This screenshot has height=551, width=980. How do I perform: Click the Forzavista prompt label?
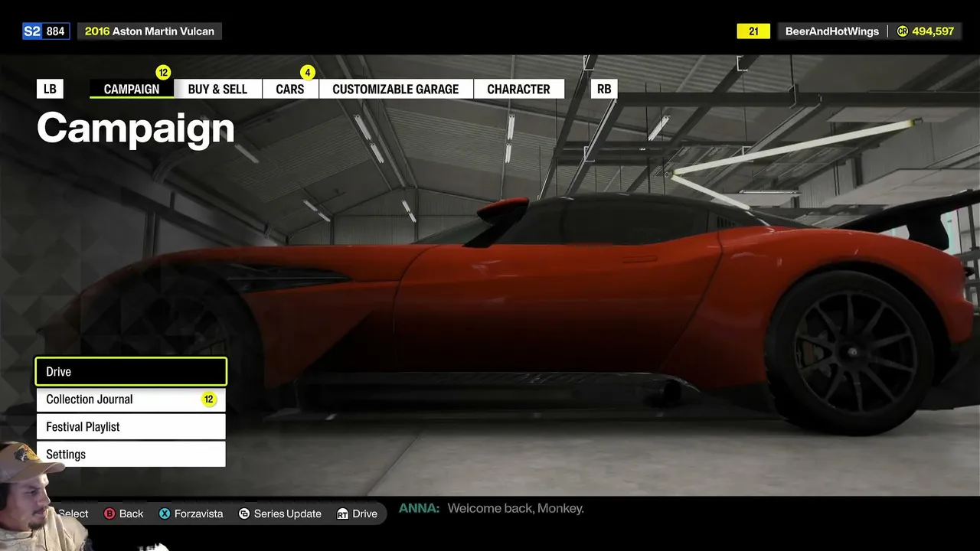(x=199, y=514)
